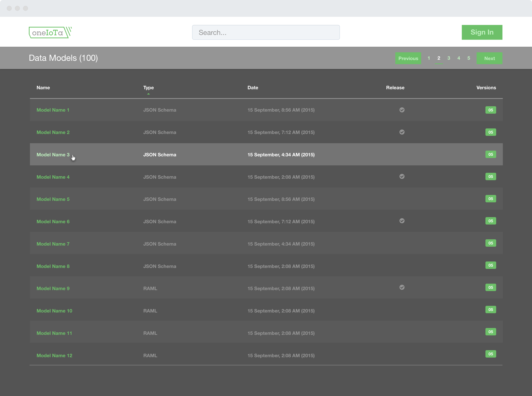Image resolution: width=532 pixels, height=396 pixels.
Task: Click the 05 versions badge for Model Name 12
Action: click(491, 354)
